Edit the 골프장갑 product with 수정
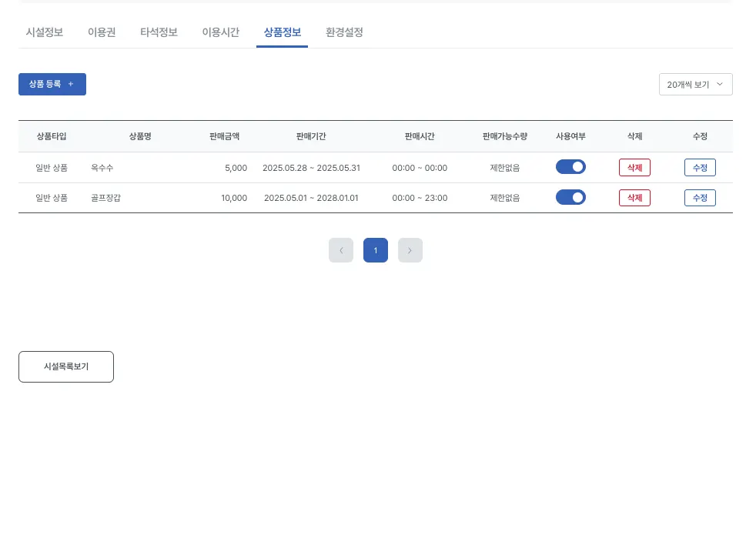Viewport: 756px width, 555px height. tap(700, 198)
